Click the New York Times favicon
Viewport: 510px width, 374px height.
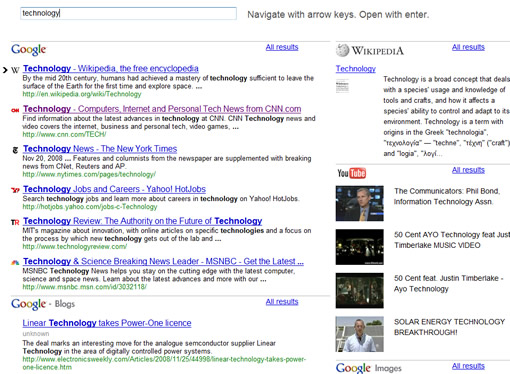tap(15, 150)
